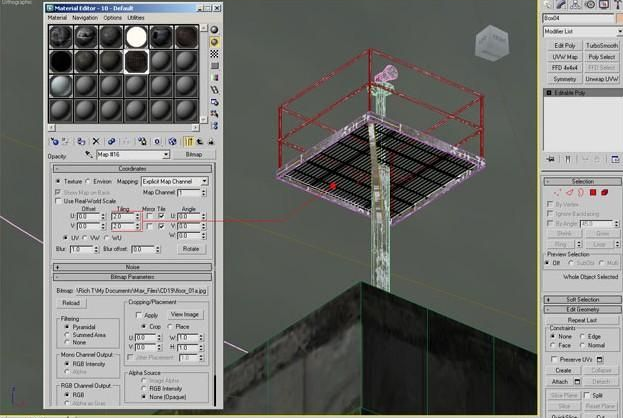Image resolution: width=623 pixels, height=418 pixels.
Task: Click Go to Parent icon
Action: pos(200,141)
